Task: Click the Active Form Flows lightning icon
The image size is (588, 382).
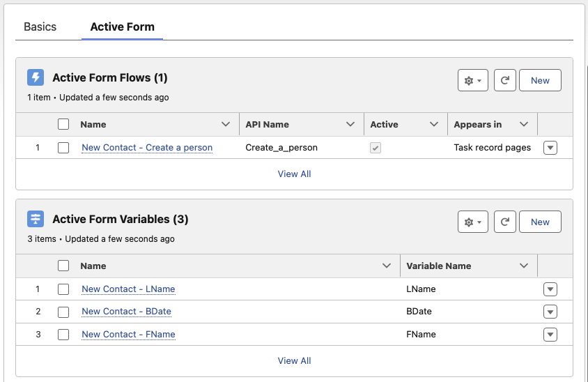Action: click(36, 77)
